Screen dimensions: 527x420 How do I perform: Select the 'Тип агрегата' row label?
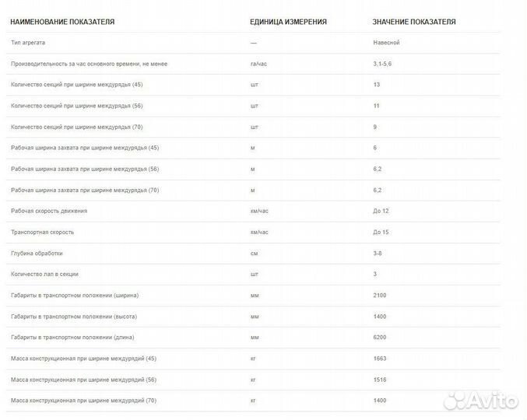pyautogui.click(x=28, y=43)
